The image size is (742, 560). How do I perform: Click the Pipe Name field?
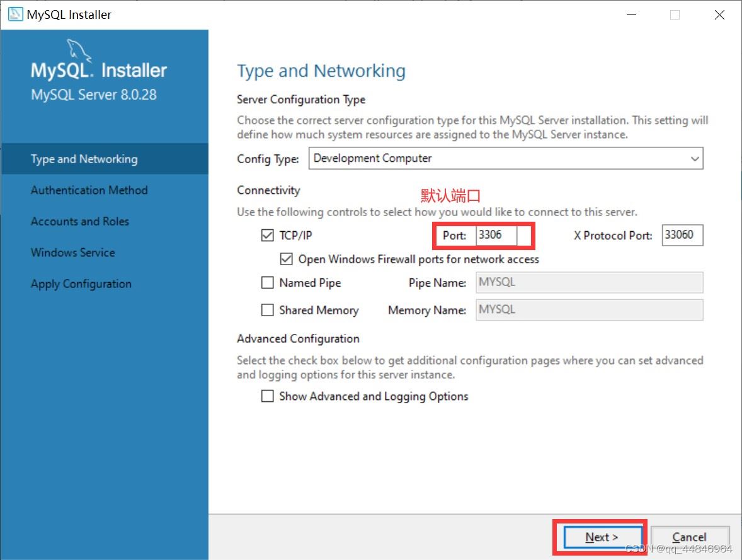point(589,283)
